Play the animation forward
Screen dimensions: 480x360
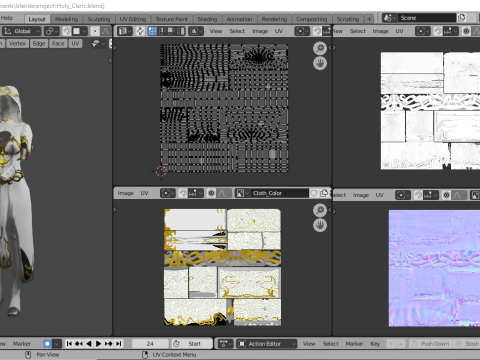pyautogui.click(x=99, y=343)
